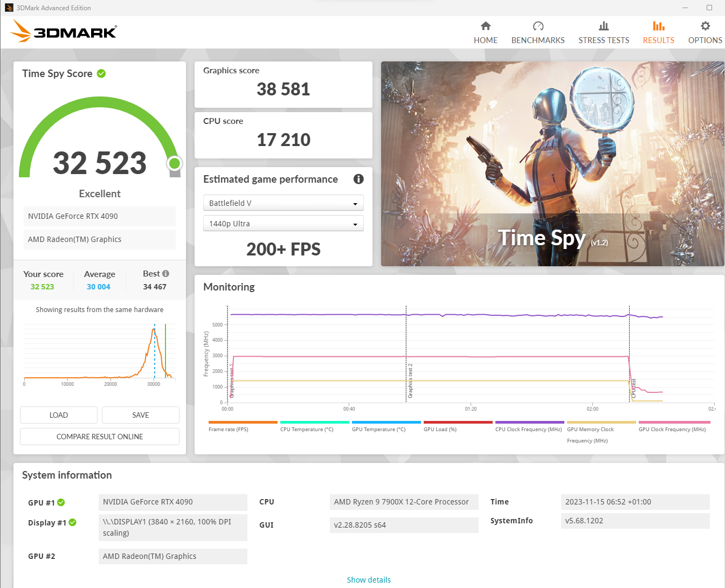Click Showing results from the same hardware

coord(100,309)
